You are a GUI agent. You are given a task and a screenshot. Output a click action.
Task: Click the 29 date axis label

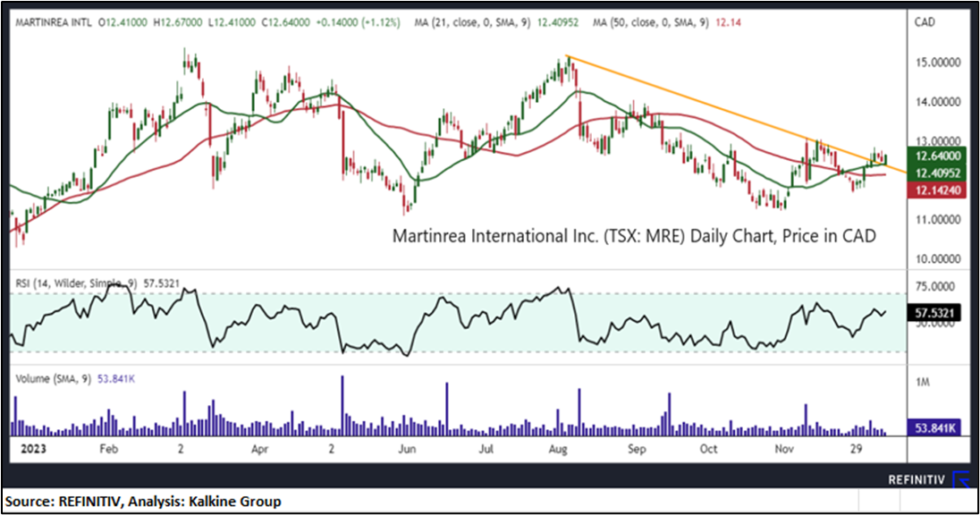[857, 449]
